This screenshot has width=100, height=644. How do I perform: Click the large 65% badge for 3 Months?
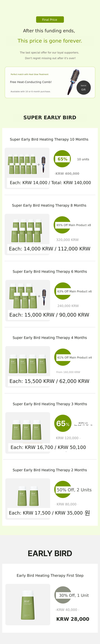click(x=63, y=423)
